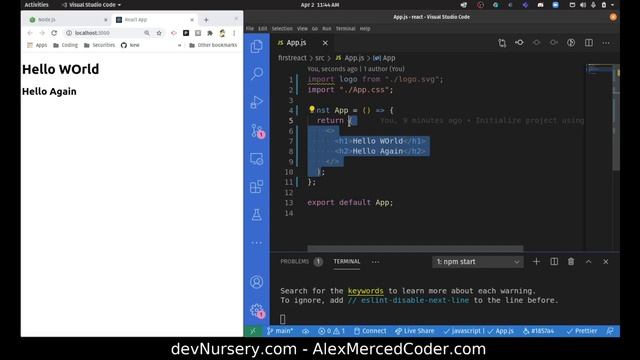The width and height of the screenshot is (640, 360).
Task: Open the browser extensions puzzle icon
Action: click(x=210, y=33)
